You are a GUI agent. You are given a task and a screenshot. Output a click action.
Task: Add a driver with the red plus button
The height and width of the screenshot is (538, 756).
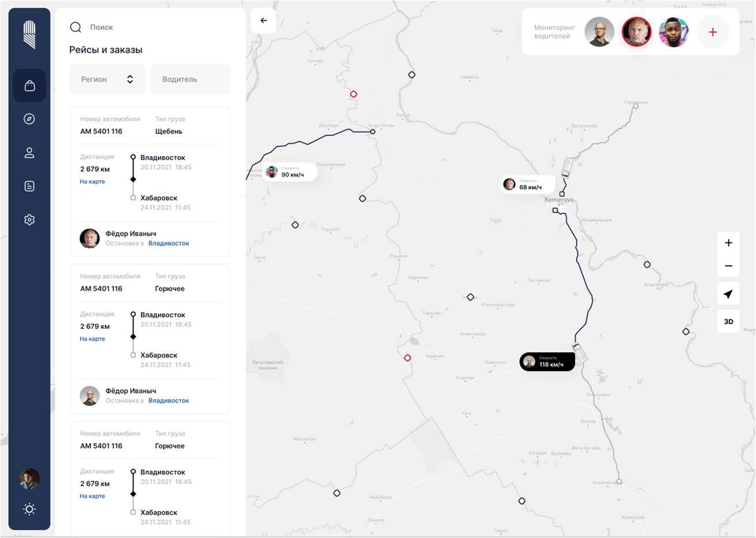[x=713, y=32]
